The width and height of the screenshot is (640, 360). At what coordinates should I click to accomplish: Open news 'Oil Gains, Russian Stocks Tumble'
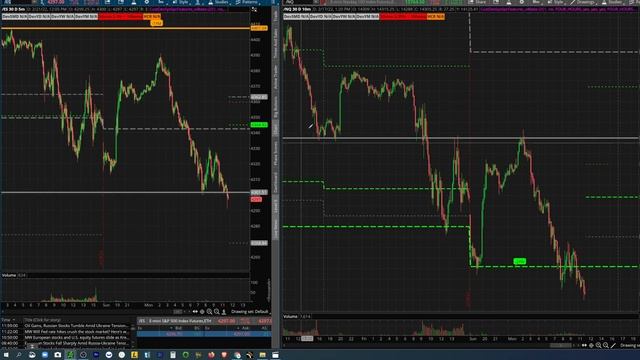tap(76, 326)
